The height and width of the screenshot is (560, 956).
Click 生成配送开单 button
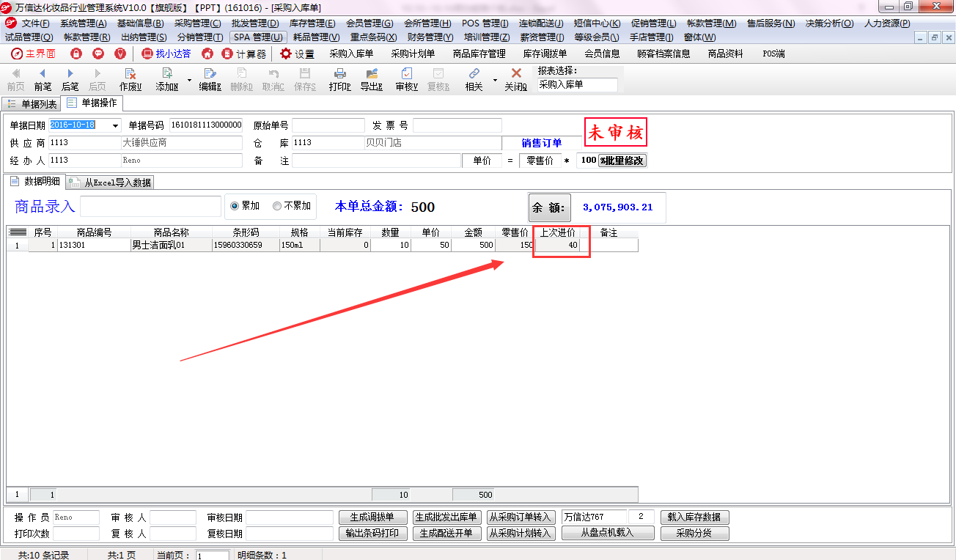pyautogui.click(x=446, y=534)
